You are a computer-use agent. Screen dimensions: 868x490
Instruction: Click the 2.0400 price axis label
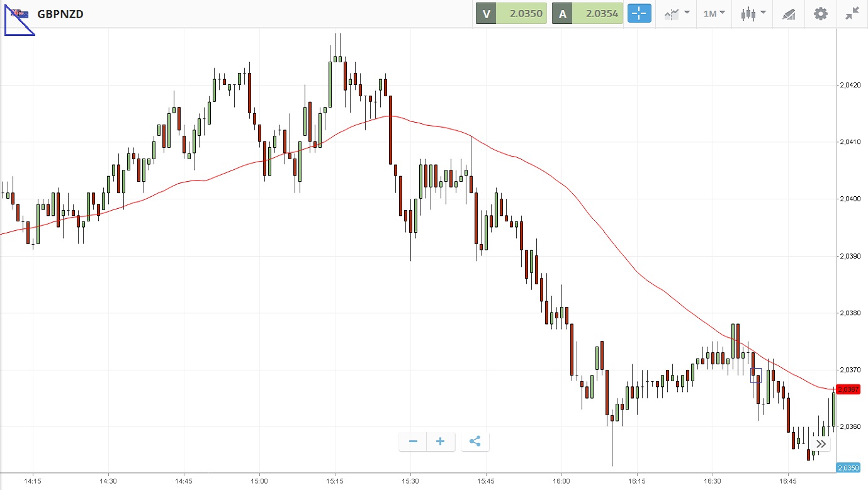point(849,199)
